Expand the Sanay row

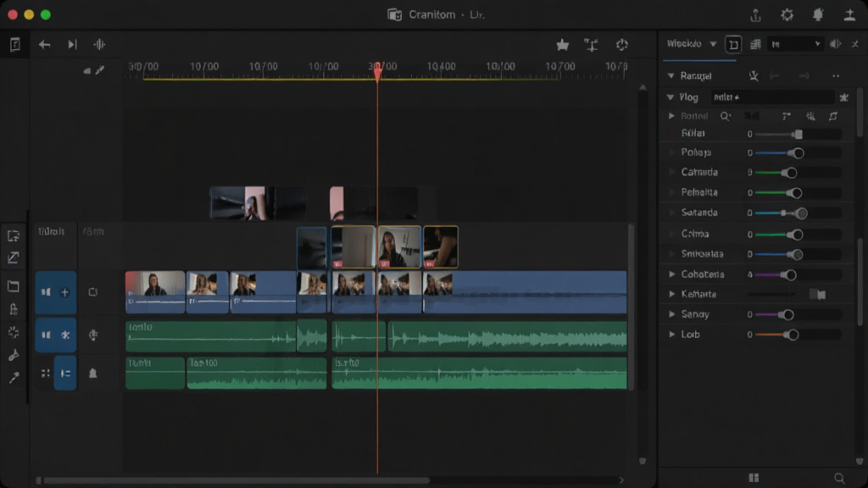(x=672, y=314)
